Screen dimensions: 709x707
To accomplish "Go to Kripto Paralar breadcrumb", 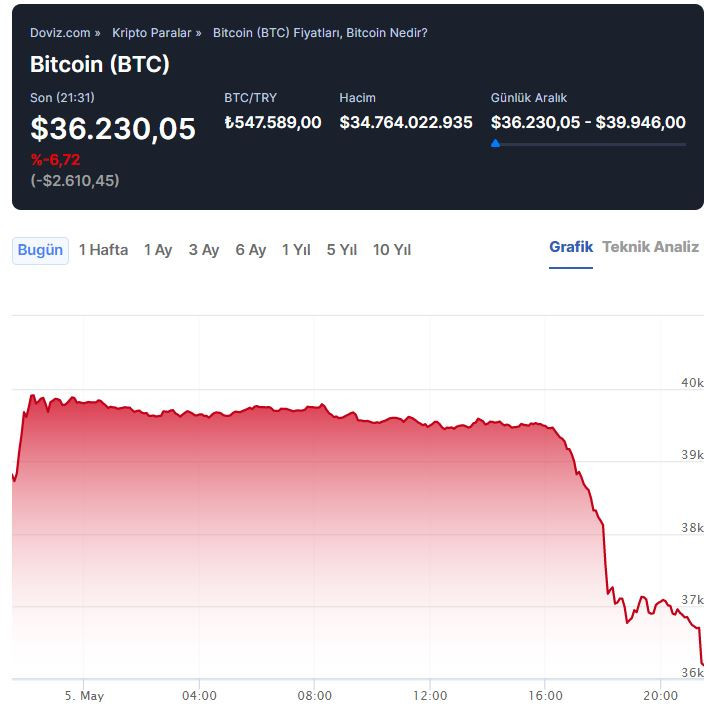I will (x=151, y=33).
